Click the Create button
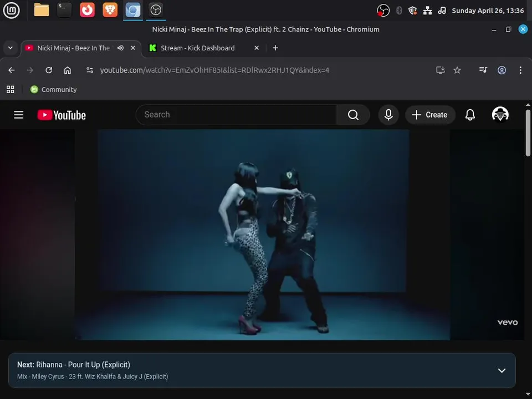This screenshot has height=399, width=532. click(430, 115)
